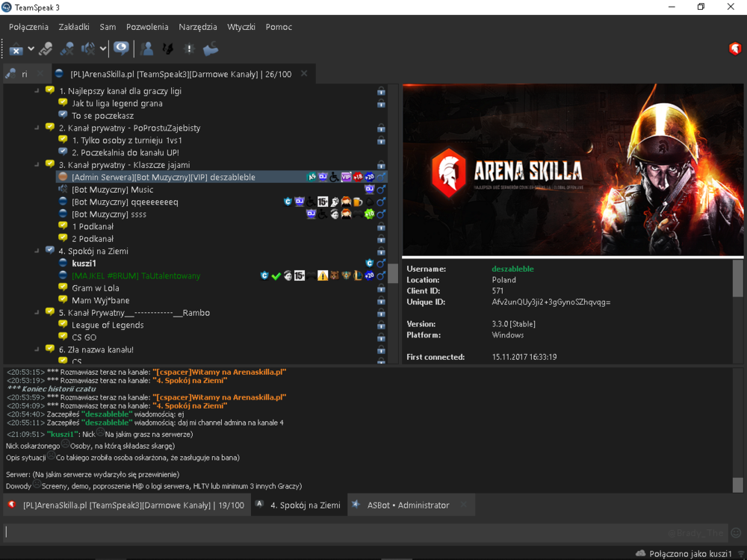The height and width of the screenshot is (560, 747).
Task: Click the yellow warning icon on TaUtalentowany row
Action: pos(323,276)
